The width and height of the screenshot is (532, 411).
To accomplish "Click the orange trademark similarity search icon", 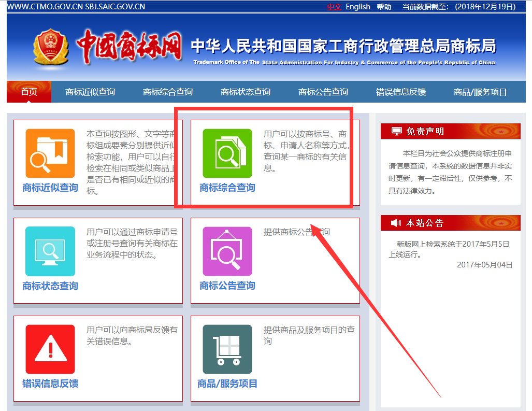I will [50, 153].
